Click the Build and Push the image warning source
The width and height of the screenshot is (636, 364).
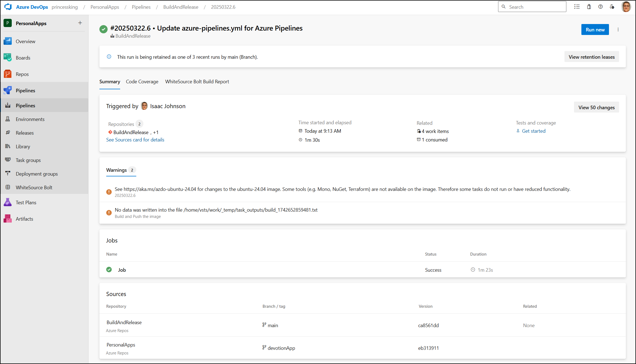138,216
